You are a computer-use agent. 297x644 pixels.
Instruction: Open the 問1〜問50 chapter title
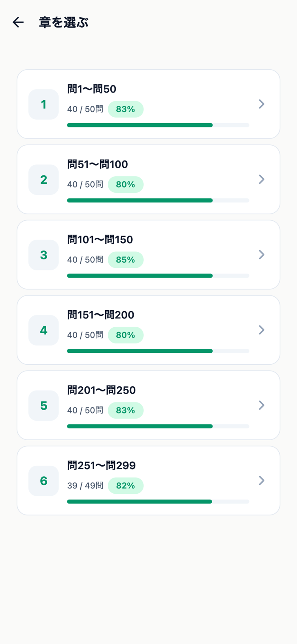point(92,89)
